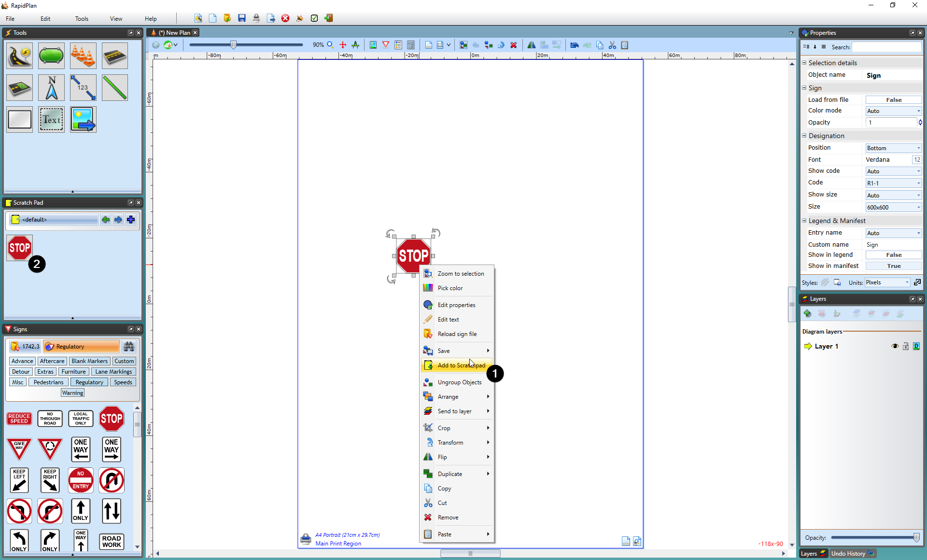Select the green line tool

coord(115,87)
